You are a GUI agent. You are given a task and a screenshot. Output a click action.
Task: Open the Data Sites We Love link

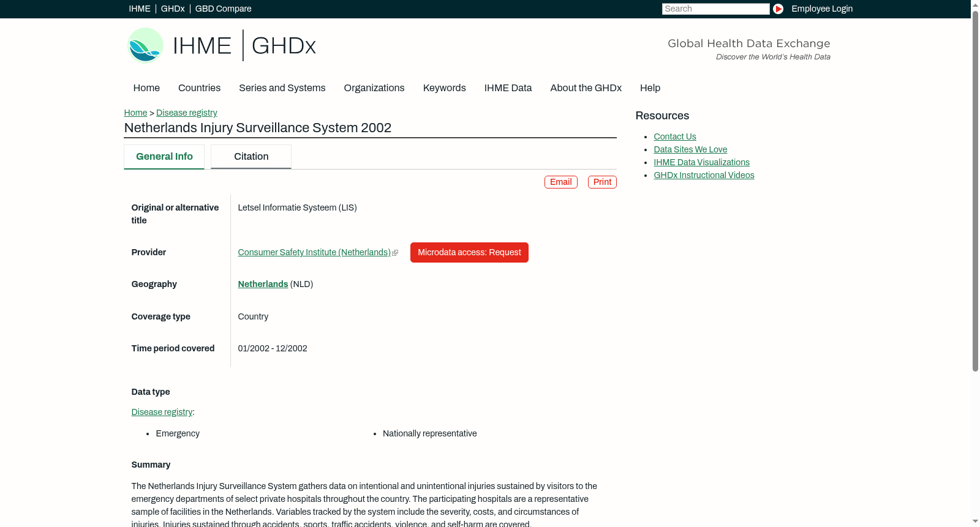(690, 149)
